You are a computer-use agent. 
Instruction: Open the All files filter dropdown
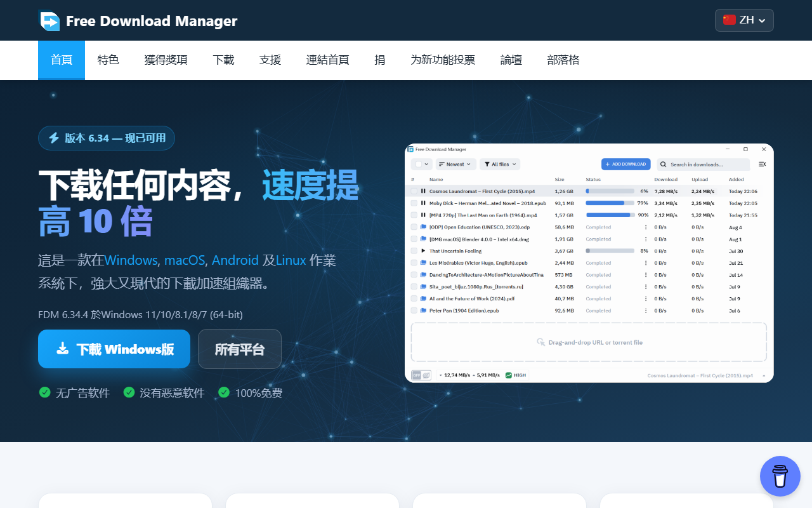pos(500,164)
